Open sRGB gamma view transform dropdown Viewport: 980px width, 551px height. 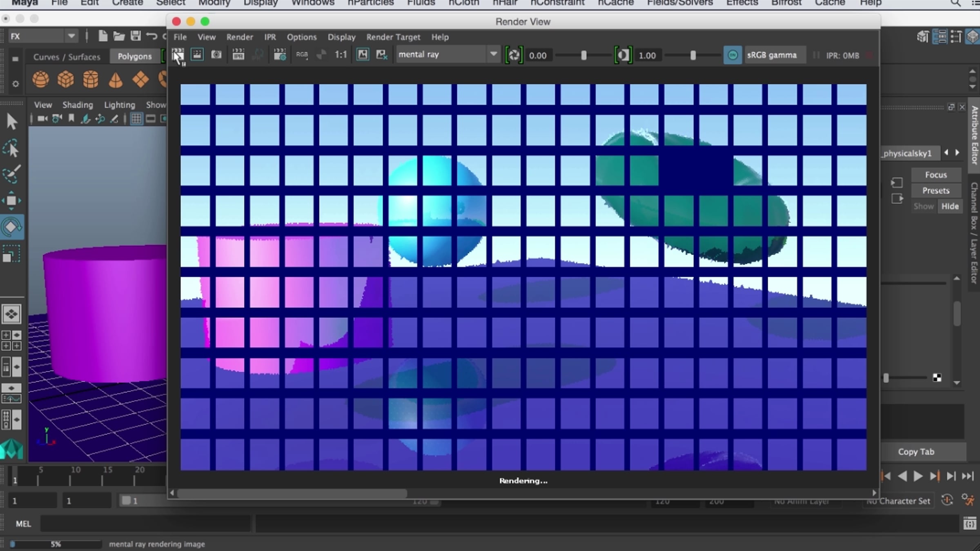[x=772, y=55]
